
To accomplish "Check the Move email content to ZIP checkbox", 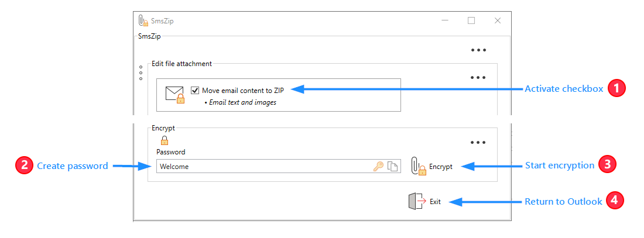I will click(x=195, y=91).
